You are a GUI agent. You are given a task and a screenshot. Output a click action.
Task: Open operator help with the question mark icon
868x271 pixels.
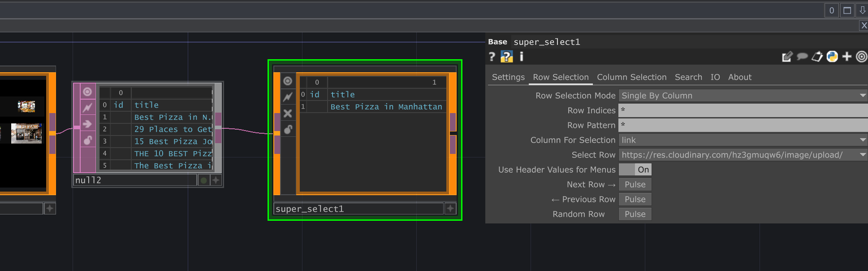(492, 57)
